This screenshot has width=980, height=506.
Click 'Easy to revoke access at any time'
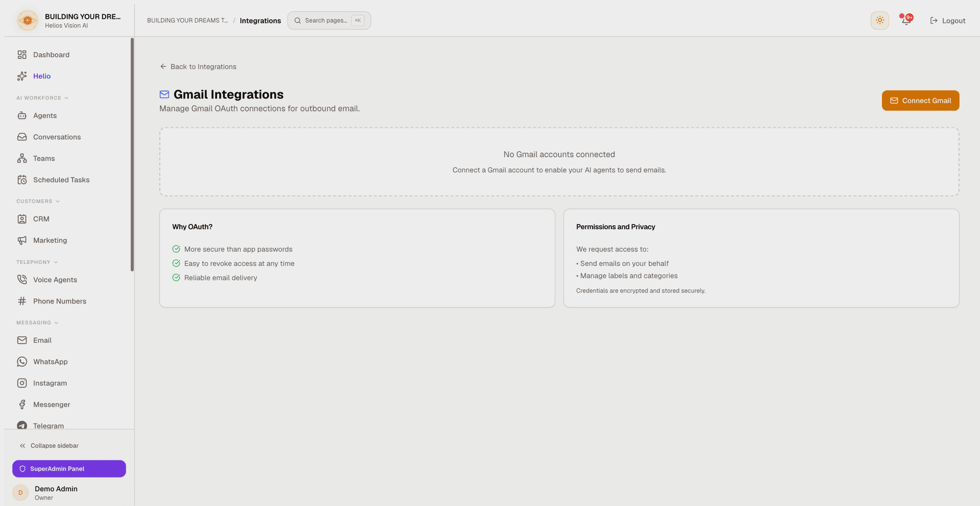[239, 264]
